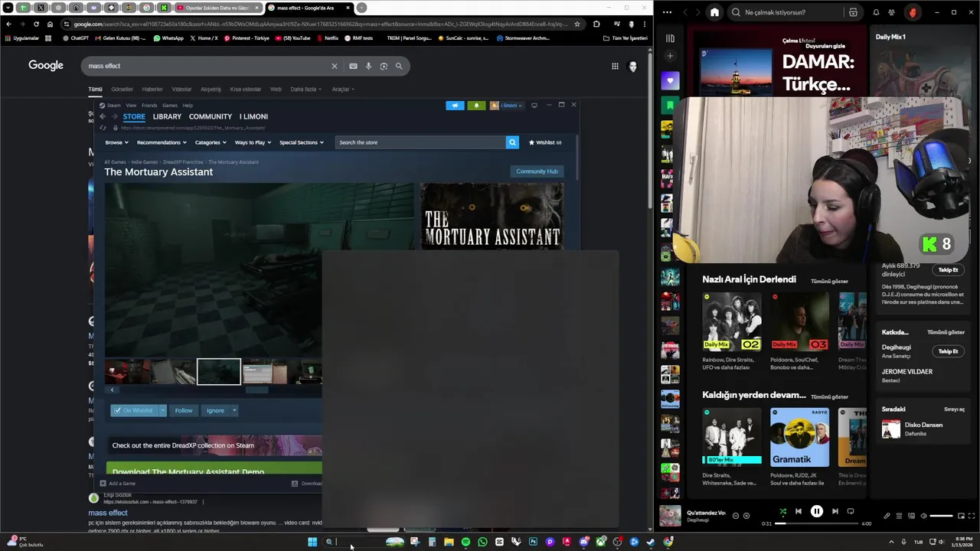Viewport: 980px width, 551px height.
Task: Open Spotify Your Library icon
Action: pos(670,38)
